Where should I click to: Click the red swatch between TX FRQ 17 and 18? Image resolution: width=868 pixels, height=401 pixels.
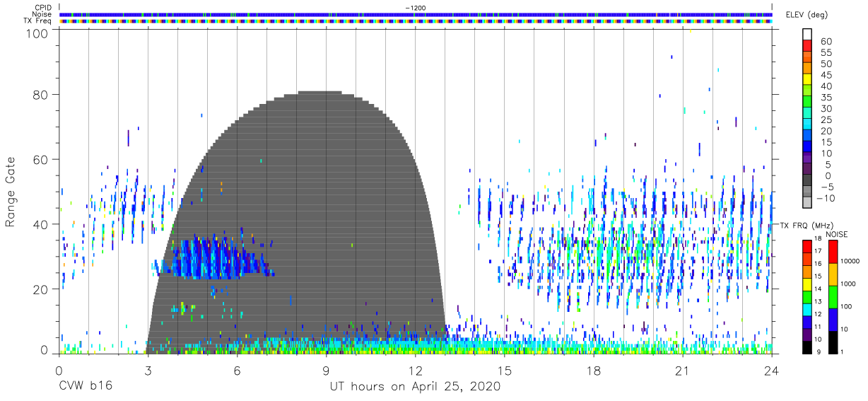pyautogui.click(x=807, y=245)
